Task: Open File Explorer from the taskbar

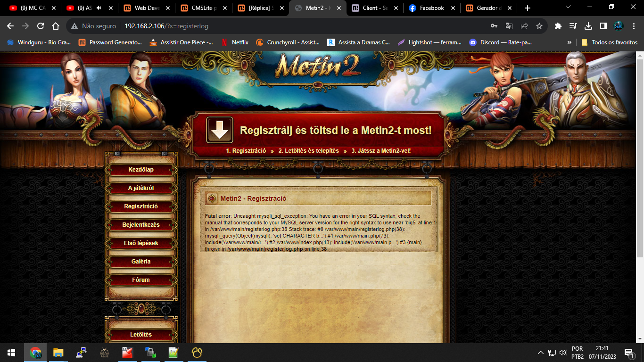Action: 58,353
